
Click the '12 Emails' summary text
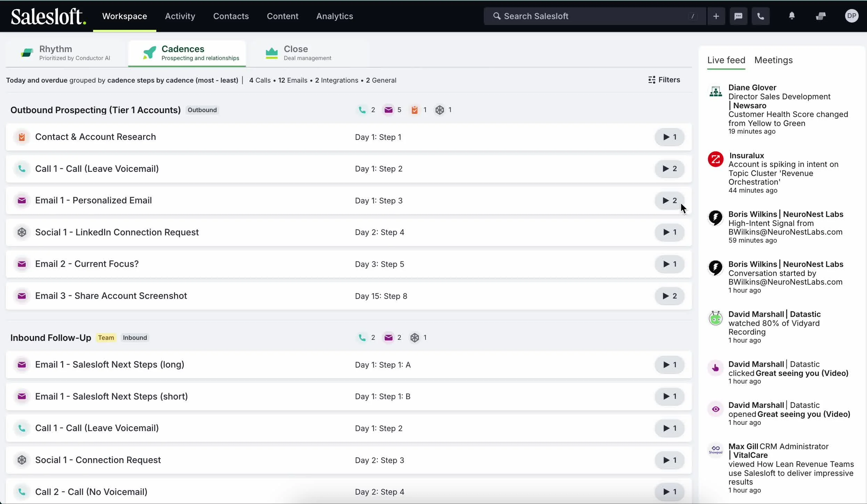(292, 80)
